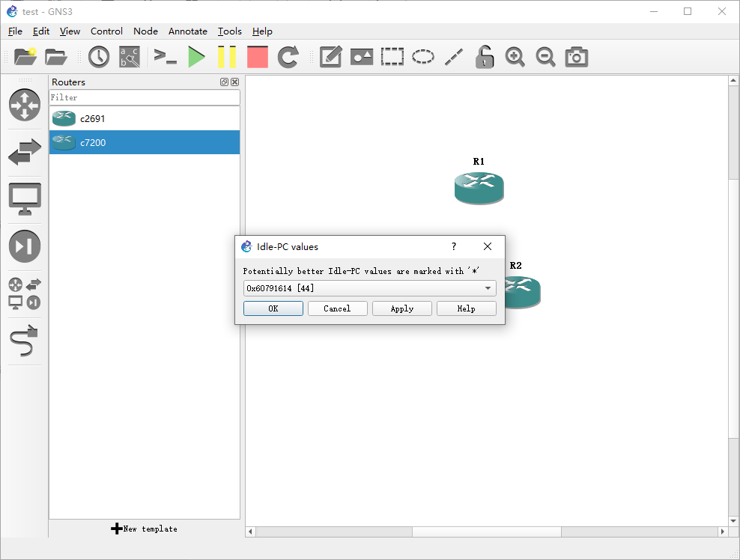The image size is (740, 560).
Task: Browse all devices sidebar icon
Action: coord(25,293)
